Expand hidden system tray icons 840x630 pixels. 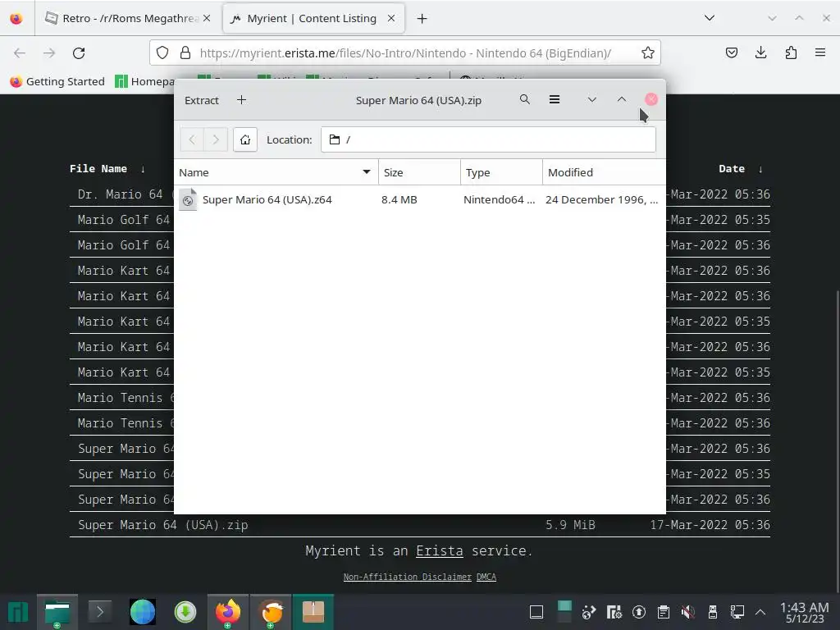pyautogui.click(x=760, y=612)
